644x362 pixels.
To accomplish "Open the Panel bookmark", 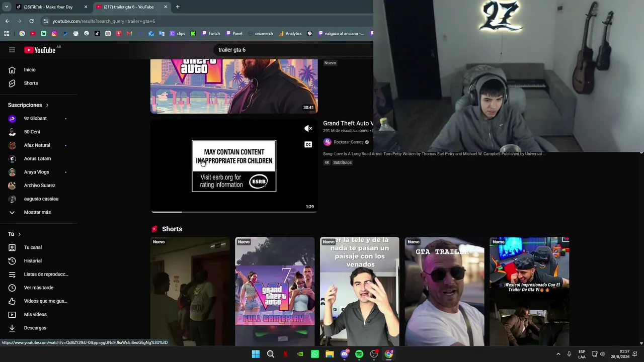I will tap(234, 34).
